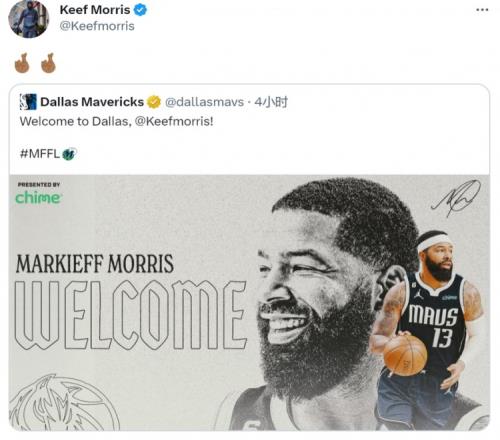This screenshot has height=440, width=500.
Task: Click the chime sponsor logo in image
Action: [38, 198]
